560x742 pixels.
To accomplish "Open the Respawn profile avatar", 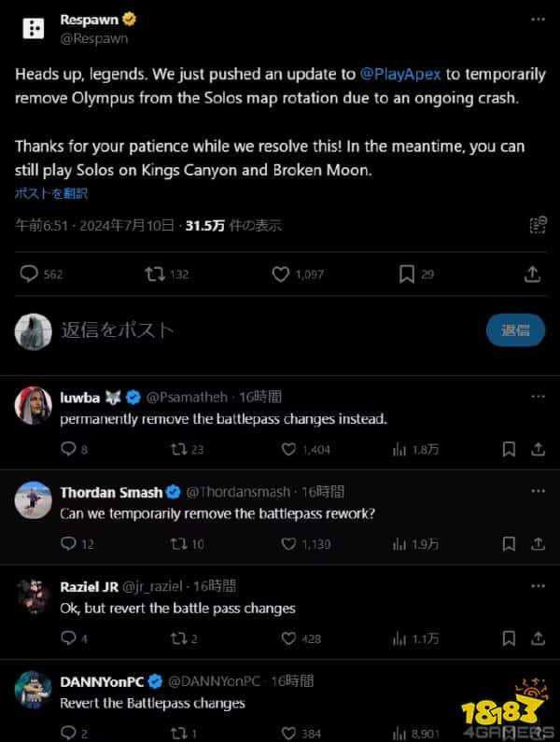I will point(34,28).
